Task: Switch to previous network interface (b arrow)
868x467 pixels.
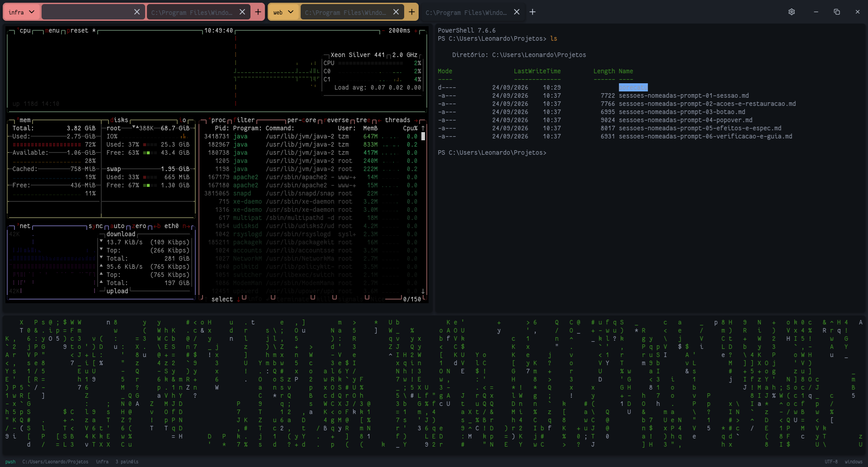Action: (x=157, y=226)
